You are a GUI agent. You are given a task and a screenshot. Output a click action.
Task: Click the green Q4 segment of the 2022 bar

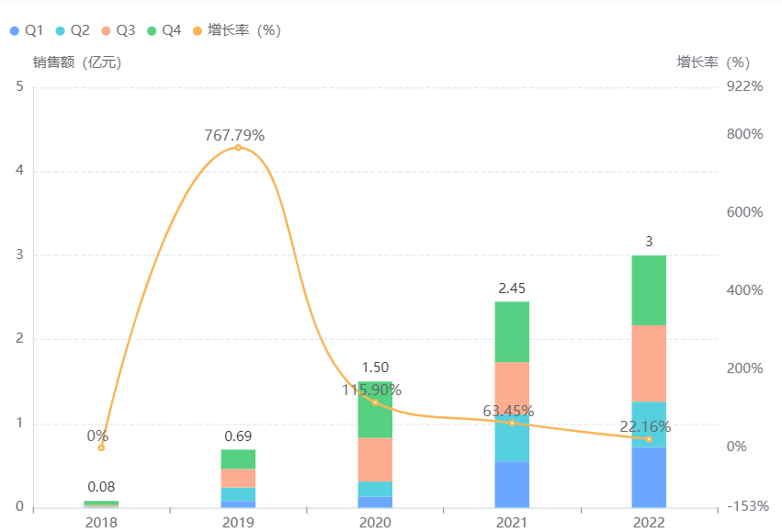pyautogui.click(x=649, y=289)
